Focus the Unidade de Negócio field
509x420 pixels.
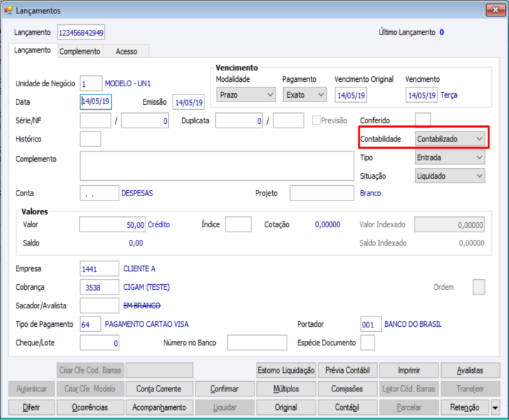point(91,83)
